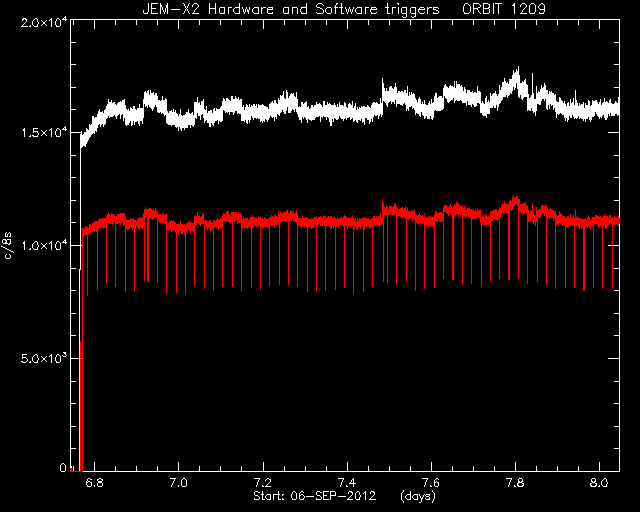This screenshot has height=512, width=640.
Task: Click the 1.5×10⁴ y-axis tick label
Action: 44,133
